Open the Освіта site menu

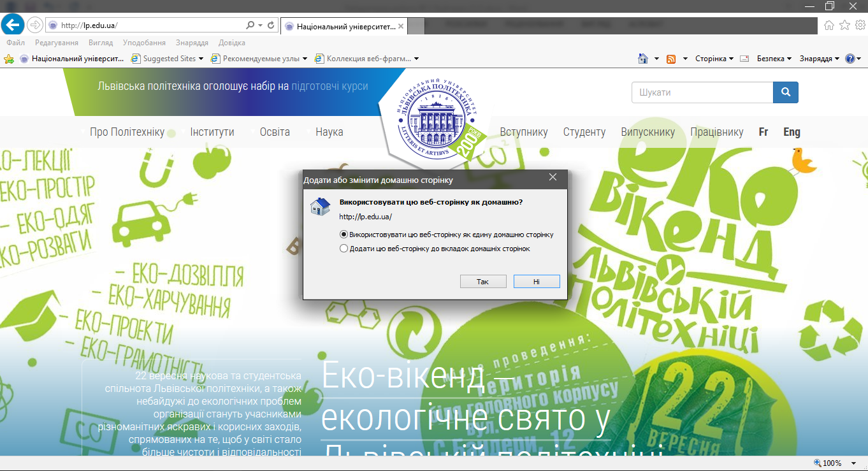[275, 132]
